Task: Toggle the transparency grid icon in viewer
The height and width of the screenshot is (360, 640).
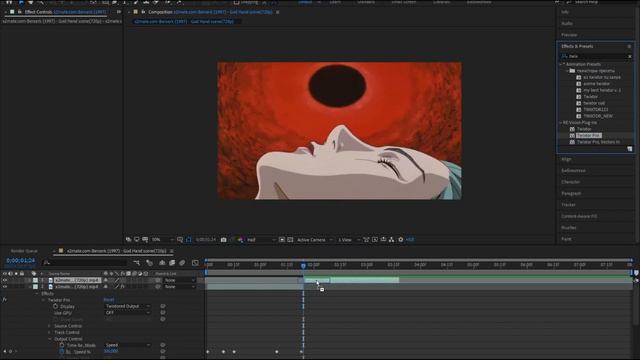Action: [x=290, y=240]
